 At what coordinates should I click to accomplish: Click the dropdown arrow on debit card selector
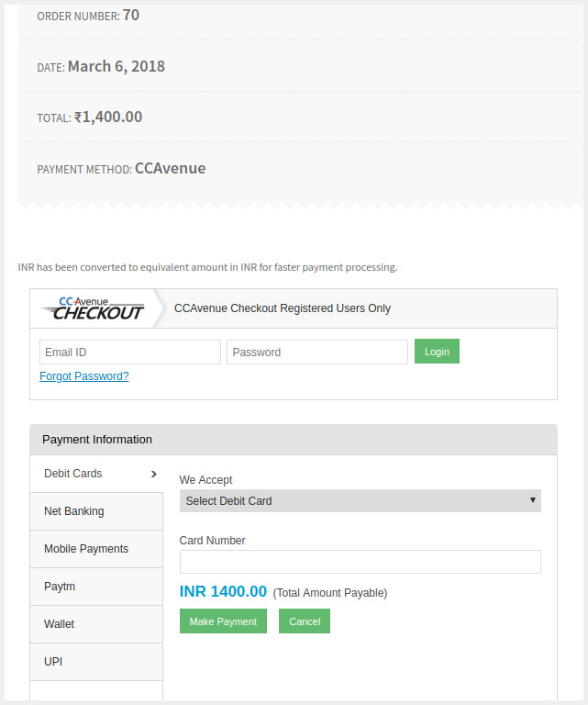click(533, 500)
